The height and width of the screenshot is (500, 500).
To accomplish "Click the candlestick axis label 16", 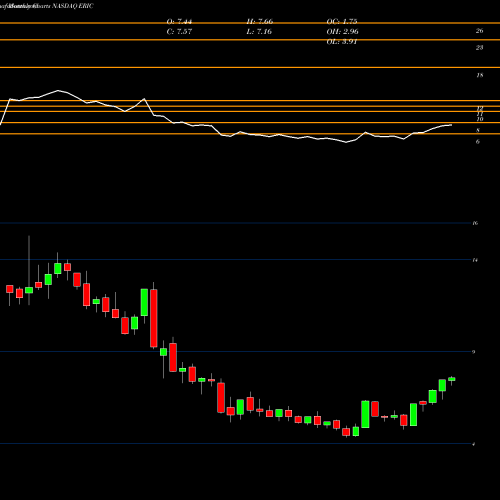I will [475, 223].
